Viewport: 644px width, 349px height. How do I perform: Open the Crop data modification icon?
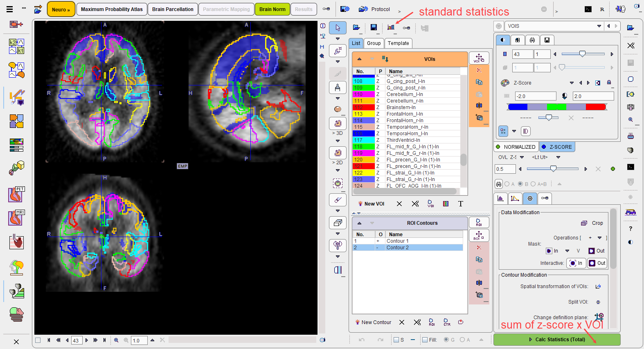tap(584, 223)
